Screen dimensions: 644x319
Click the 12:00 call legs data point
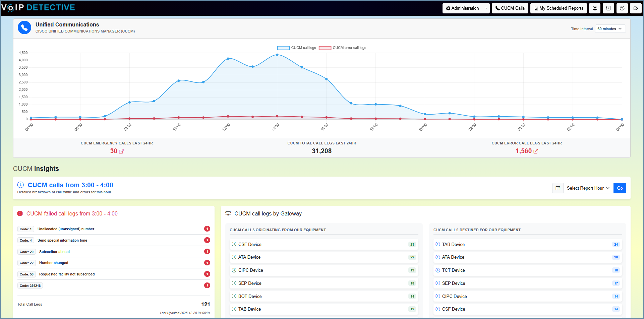tap(228, 59)
